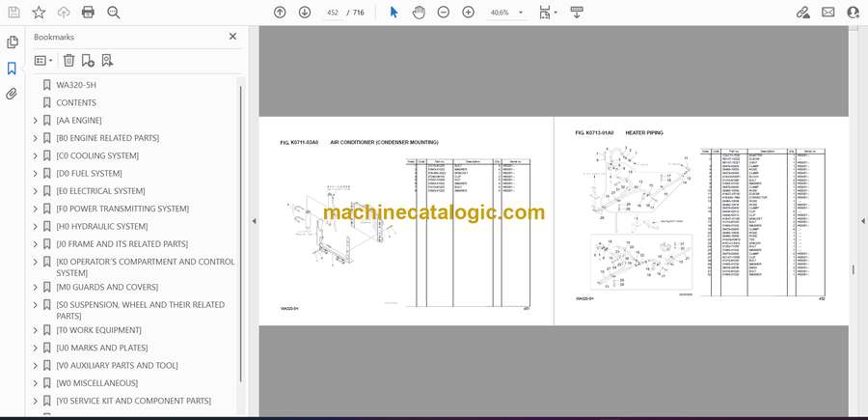The width and height of the screenshot is (868, 420).
Task: Open the account sign-in icon
Action: 854,13
